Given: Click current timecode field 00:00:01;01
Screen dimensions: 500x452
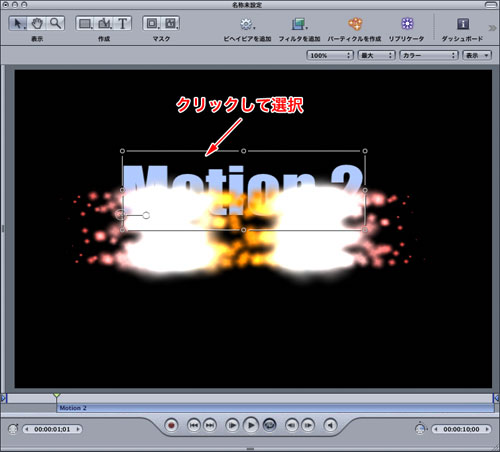Looking at the screenshot, I should (x=52, y=429).
